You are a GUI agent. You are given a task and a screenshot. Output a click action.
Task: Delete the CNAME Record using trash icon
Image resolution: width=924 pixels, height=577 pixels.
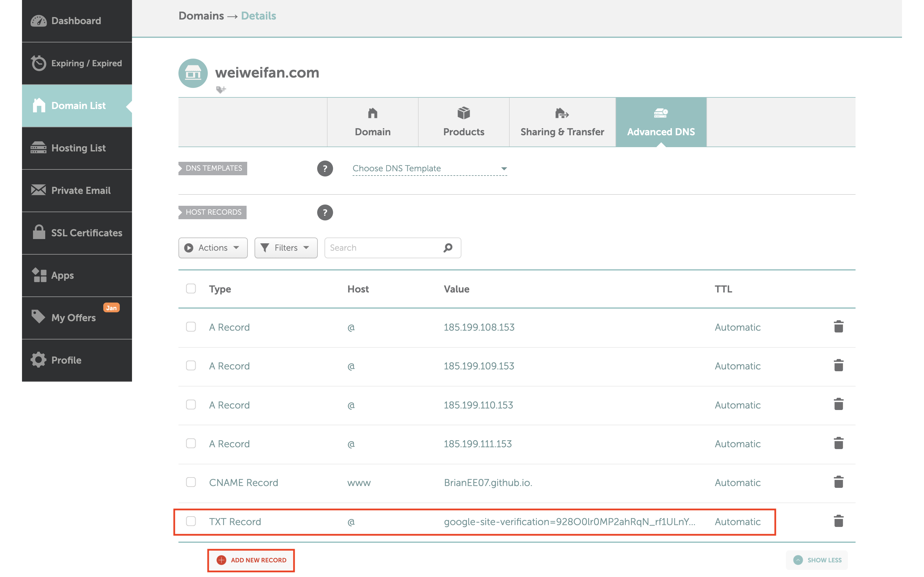838,482
